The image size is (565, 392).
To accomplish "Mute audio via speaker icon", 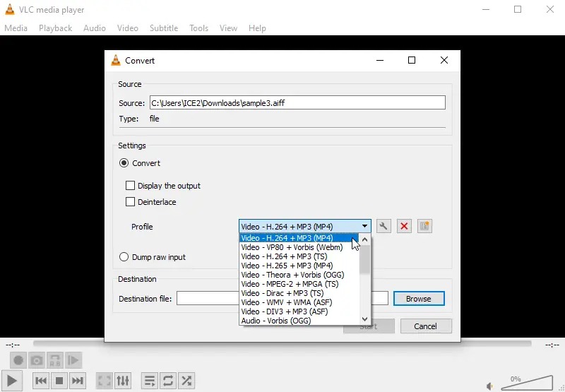I will click(x=489, y=386).
